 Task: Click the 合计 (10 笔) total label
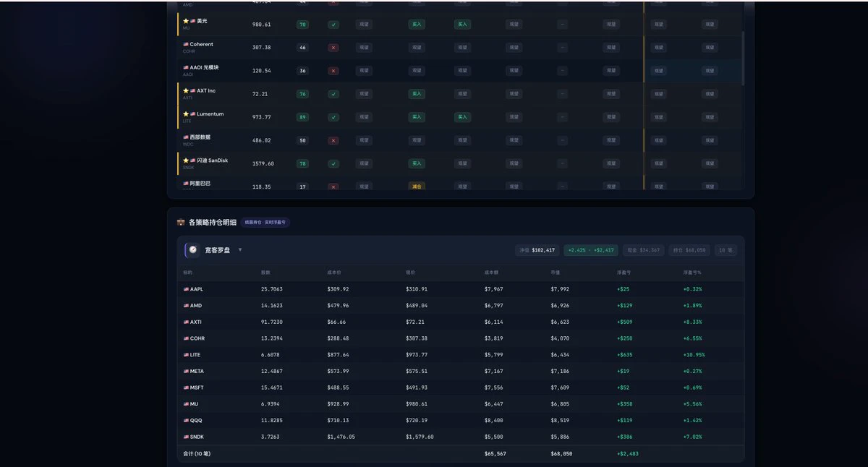pyautogui.click(x=197, y=454)
